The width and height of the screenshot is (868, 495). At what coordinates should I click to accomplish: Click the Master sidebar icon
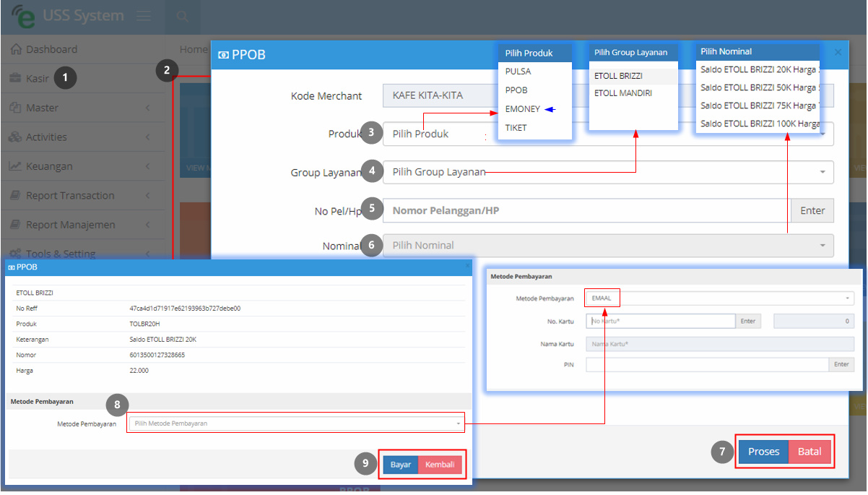coord(15,108)
